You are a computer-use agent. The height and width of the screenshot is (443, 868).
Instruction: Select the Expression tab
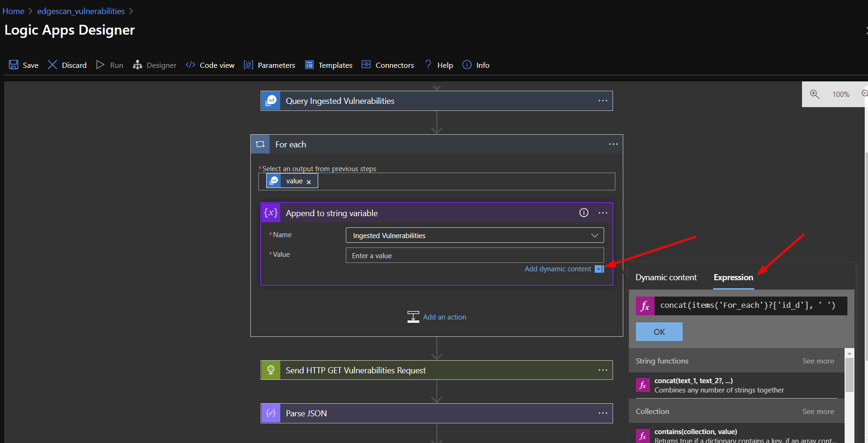point(733,277)
